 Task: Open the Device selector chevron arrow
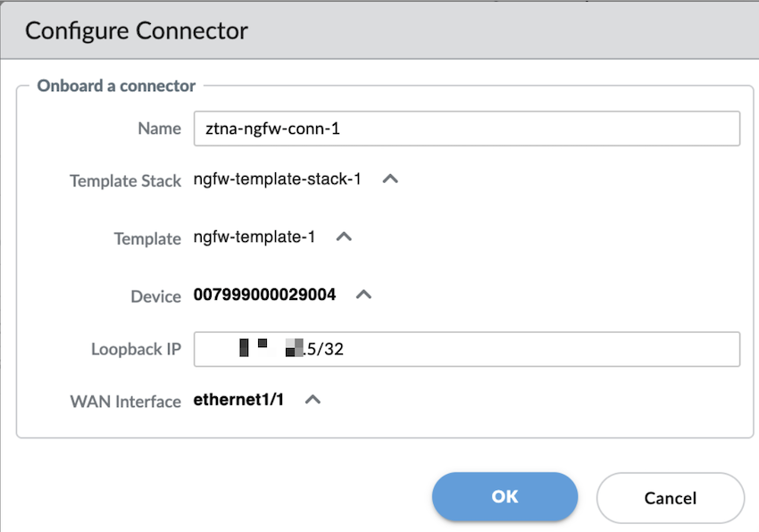coord(363,295)
